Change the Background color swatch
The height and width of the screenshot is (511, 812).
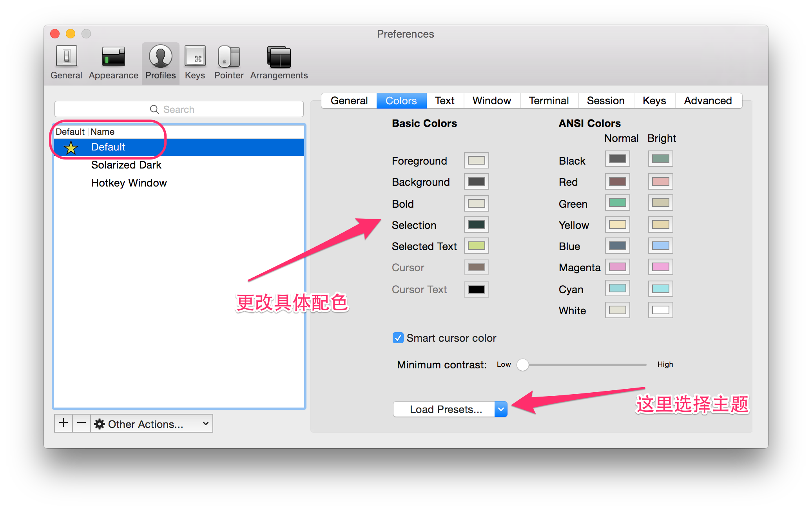pos(476,181)
